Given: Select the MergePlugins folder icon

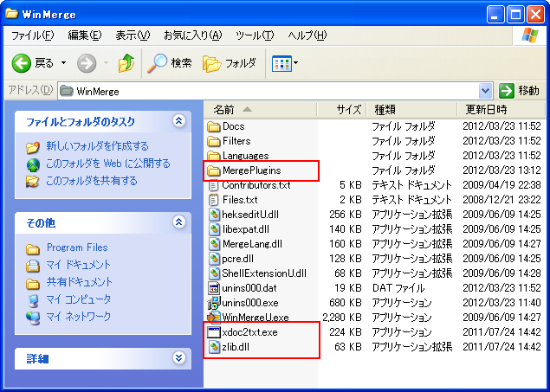Looking at the screenshot, I should pyautogui.click(x=214, y=170).
